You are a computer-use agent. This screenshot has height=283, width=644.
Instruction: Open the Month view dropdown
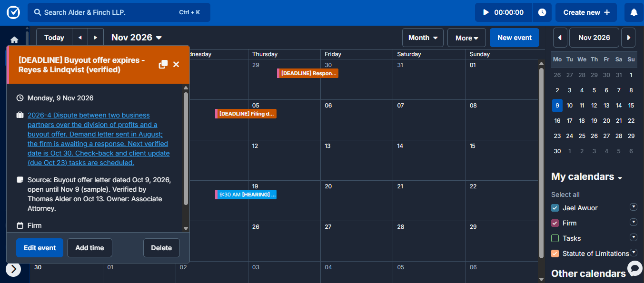pos(423,38)
